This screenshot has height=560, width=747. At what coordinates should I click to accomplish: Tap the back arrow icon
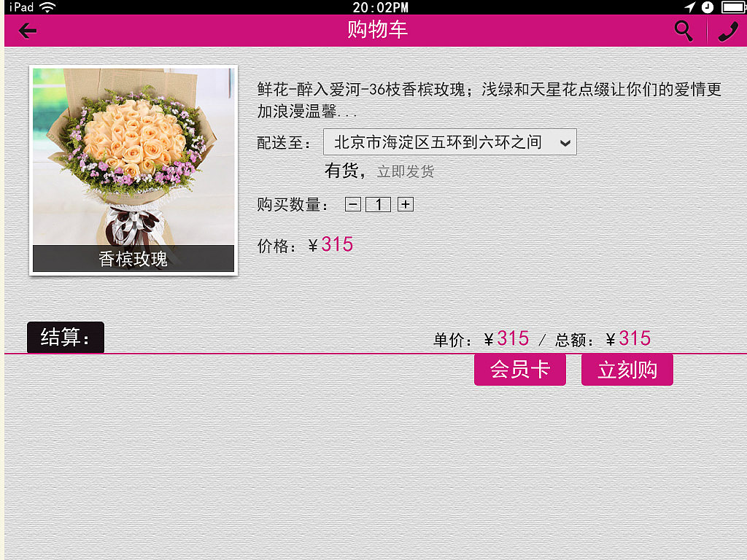[x=28, y=31]
